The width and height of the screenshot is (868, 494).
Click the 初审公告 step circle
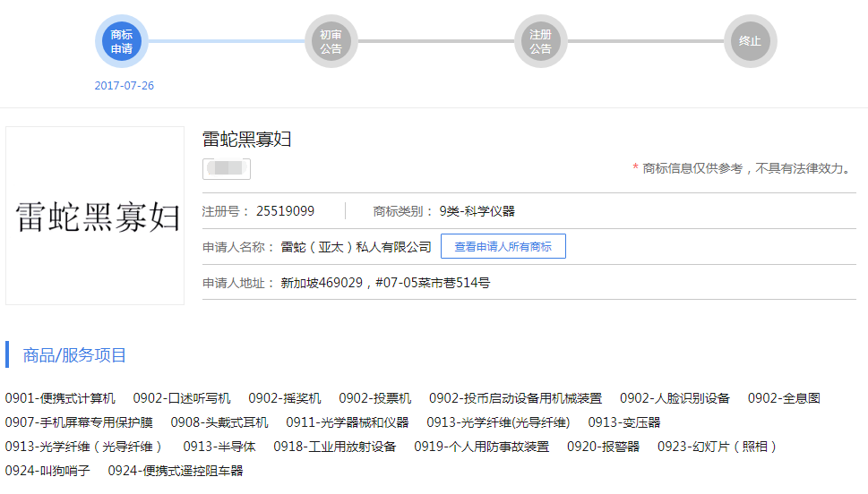[x=331, y=41]
